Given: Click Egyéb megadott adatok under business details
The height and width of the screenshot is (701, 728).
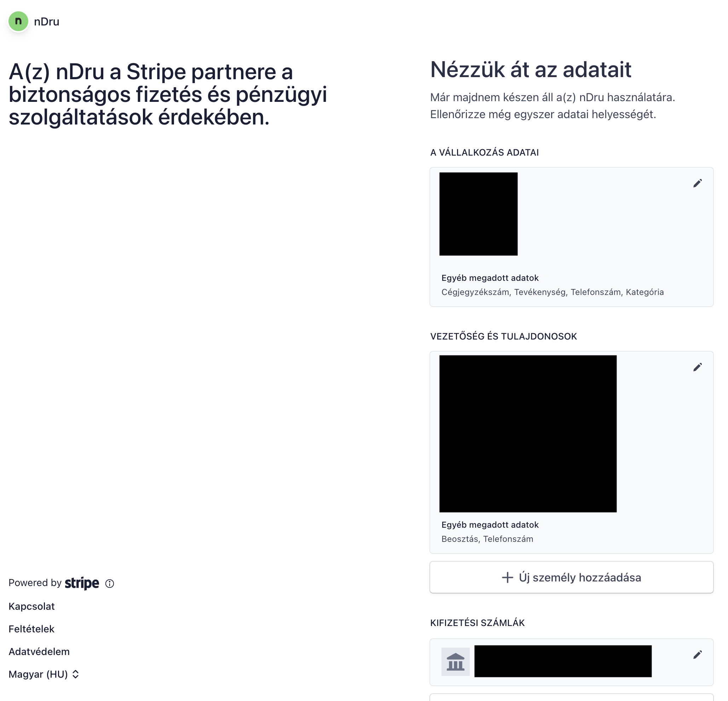Looking at the screenshot, I should click(490, 278).
